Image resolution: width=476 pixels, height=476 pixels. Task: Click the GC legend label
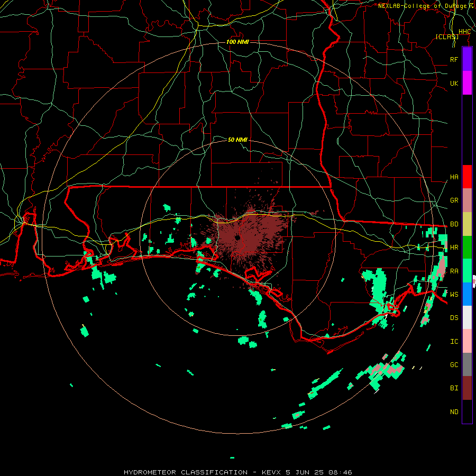click(454, 365)
